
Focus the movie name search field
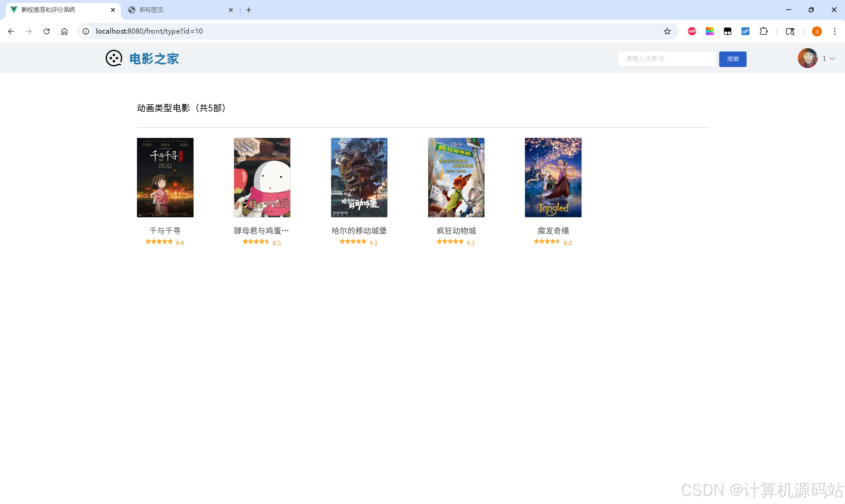(x=667, y=59)
